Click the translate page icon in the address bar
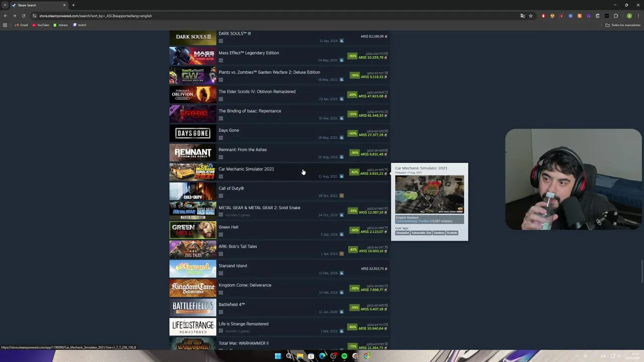This screenshot has width=644, height=362. (x=523, y=16)
